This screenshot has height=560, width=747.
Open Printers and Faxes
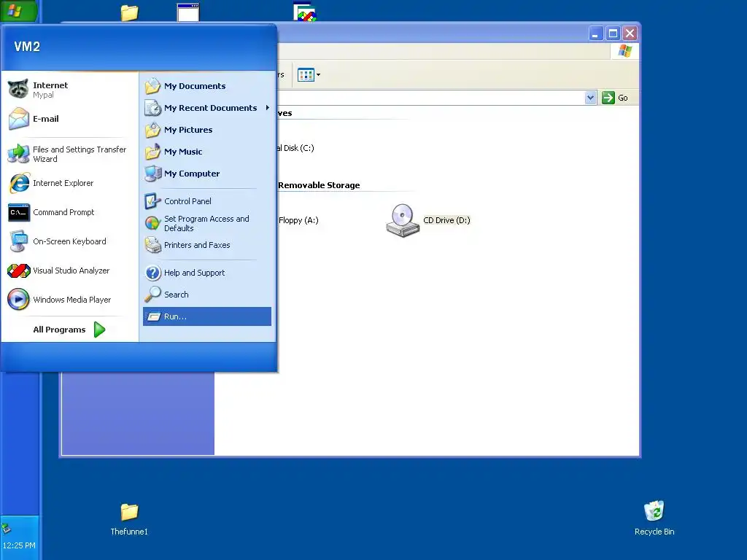(x=206, y=245)
